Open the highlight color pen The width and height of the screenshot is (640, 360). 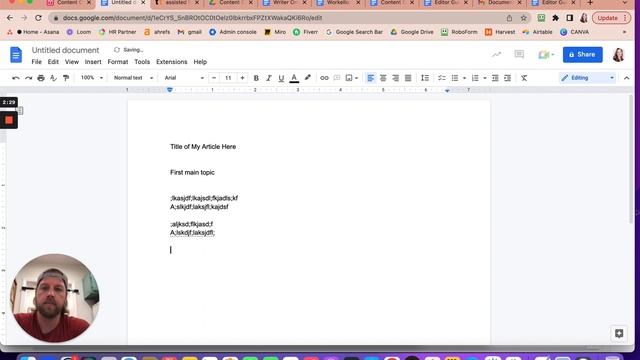[307, 78]
